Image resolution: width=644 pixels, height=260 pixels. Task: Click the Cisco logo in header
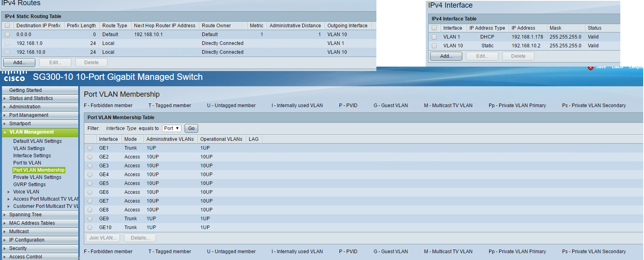[14, 76]
